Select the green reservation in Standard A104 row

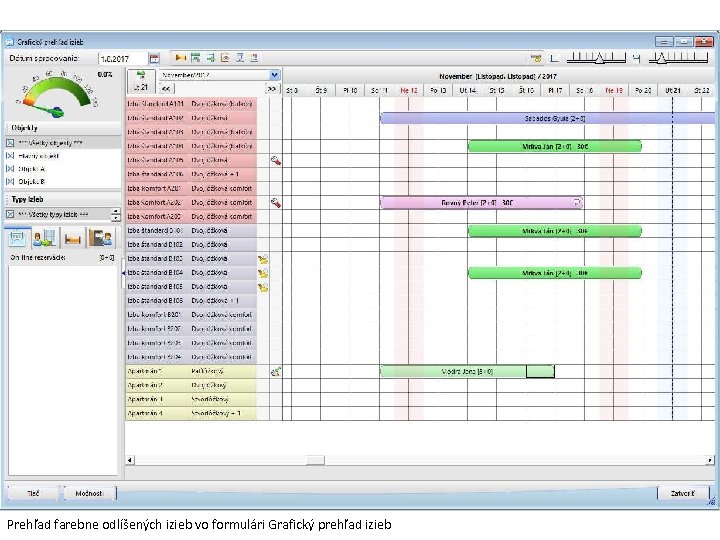[x=555, y=146]
